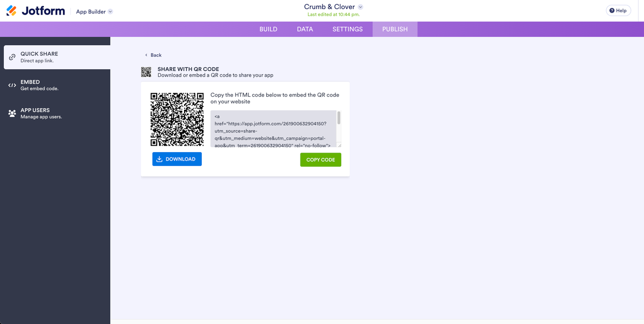644x324 pixels.
Task: Switch to the DATA tab
Action: click(305, 29)
